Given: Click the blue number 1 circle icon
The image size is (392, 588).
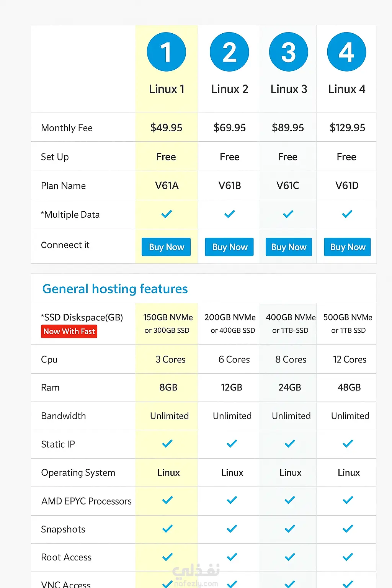Looking at the screenshot, I should 166,52.
